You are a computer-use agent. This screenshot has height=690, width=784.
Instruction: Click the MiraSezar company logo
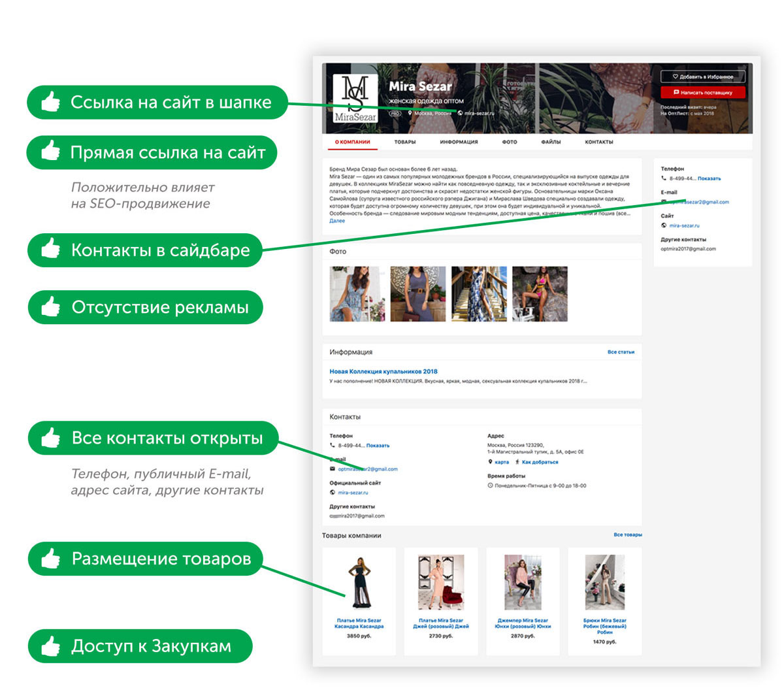(x=355, y=98)
